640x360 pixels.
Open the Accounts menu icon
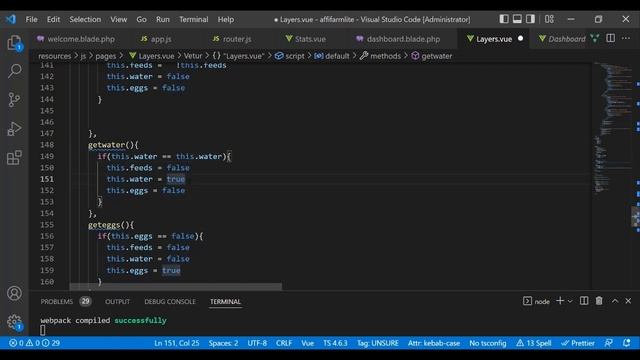(14, 293)
